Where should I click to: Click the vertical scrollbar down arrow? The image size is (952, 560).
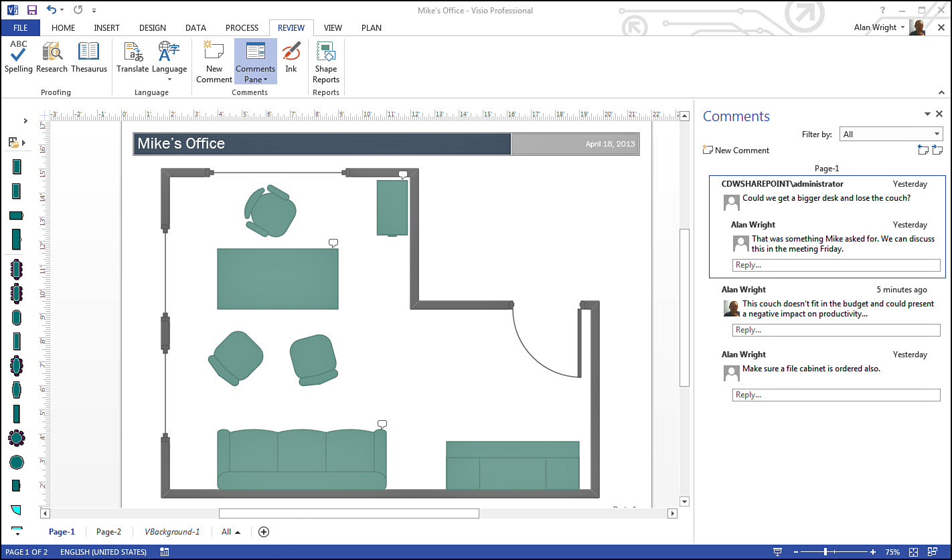point(684,501)
